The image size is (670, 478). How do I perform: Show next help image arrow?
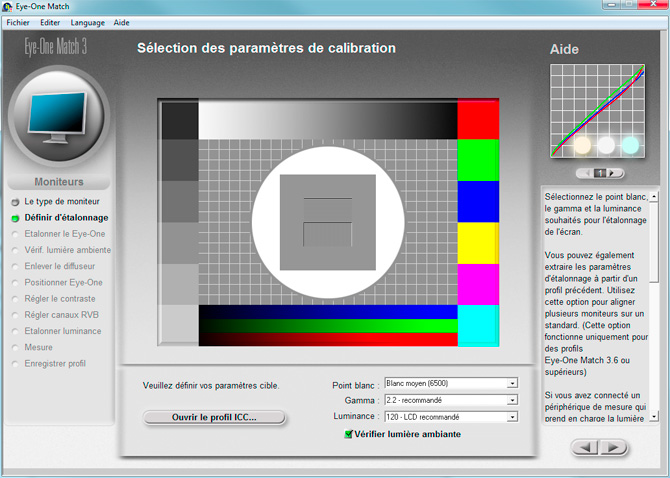612,173
